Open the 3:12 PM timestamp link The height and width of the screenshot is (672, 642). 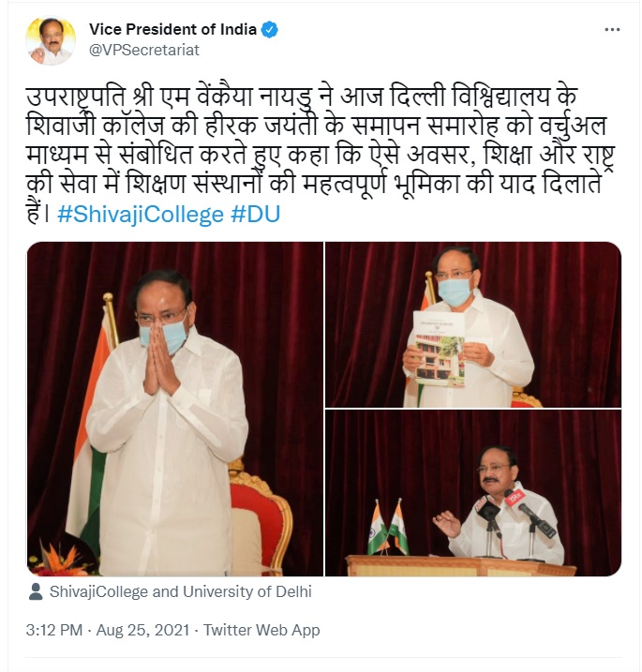click(x=54, y=630)
